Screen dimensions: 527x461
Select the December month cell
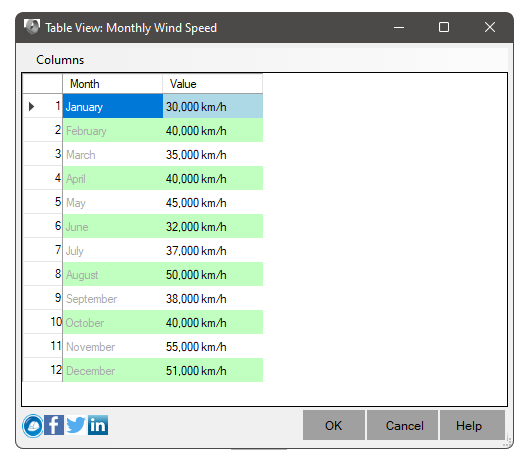point(113,370)
